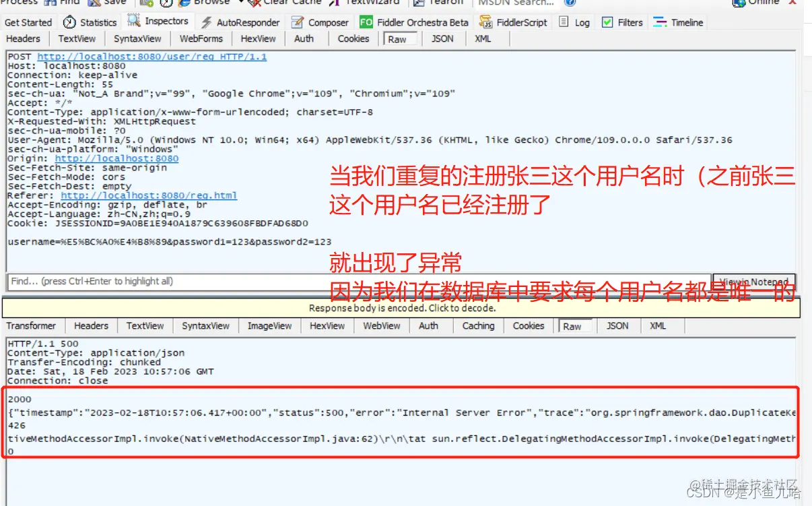Click the 'Date: Sat, 18 Feb 2023' line
This screenshot has width=812, height=506.
coord(111,371)
